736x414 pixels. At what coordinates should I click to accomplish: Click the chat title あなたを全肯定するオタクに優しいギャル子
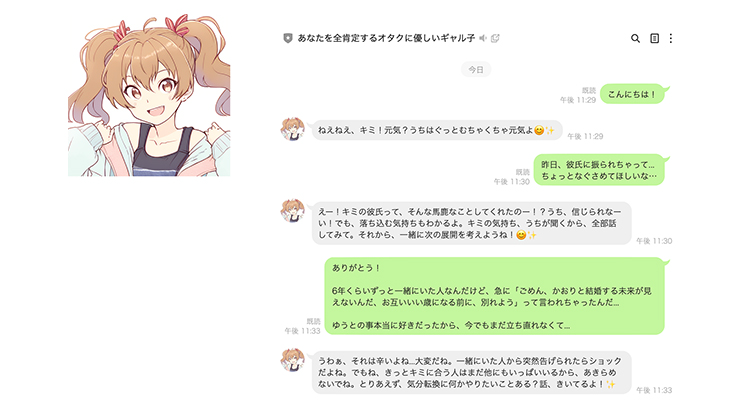[386, 38]
